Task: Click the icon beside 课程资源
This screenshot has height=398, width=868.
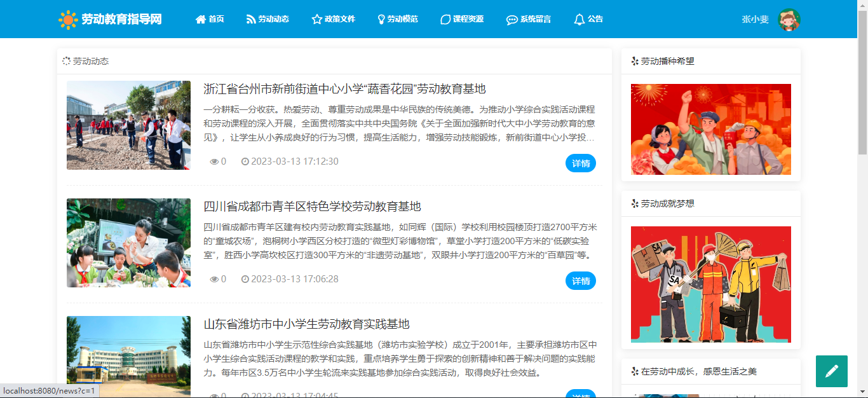Action: tap(445, 20)
